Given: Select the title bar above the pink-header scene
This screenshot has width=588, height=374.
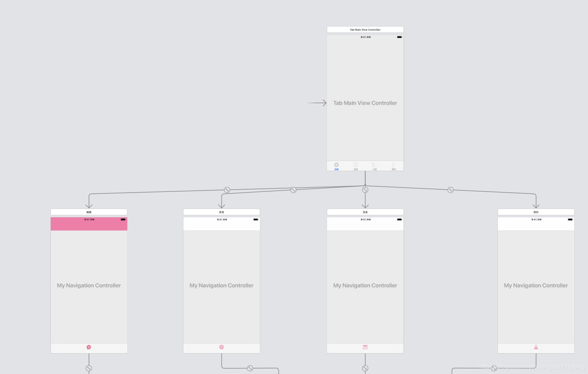Looking at the screenshot, I should coord(89,212).
